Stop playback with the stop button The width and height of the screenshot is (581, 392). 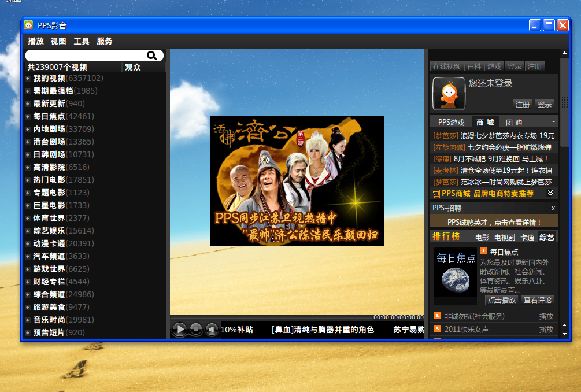click(x=195, y=329)
